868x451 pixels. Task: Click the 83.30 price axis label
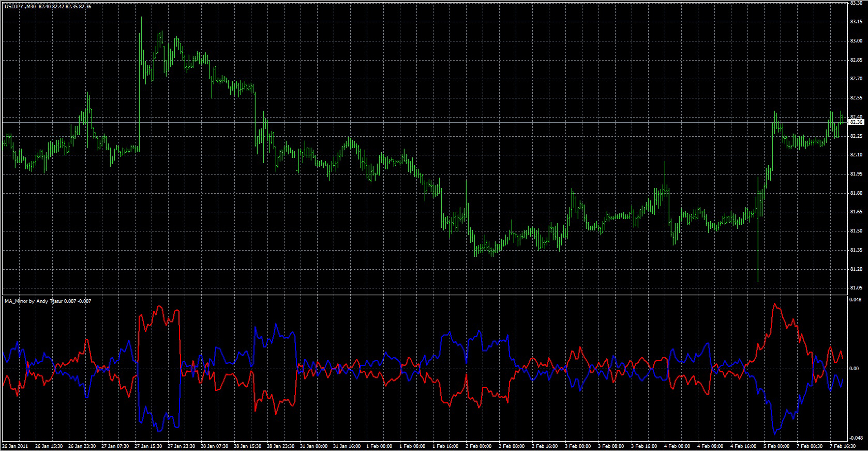click(856, 3)
